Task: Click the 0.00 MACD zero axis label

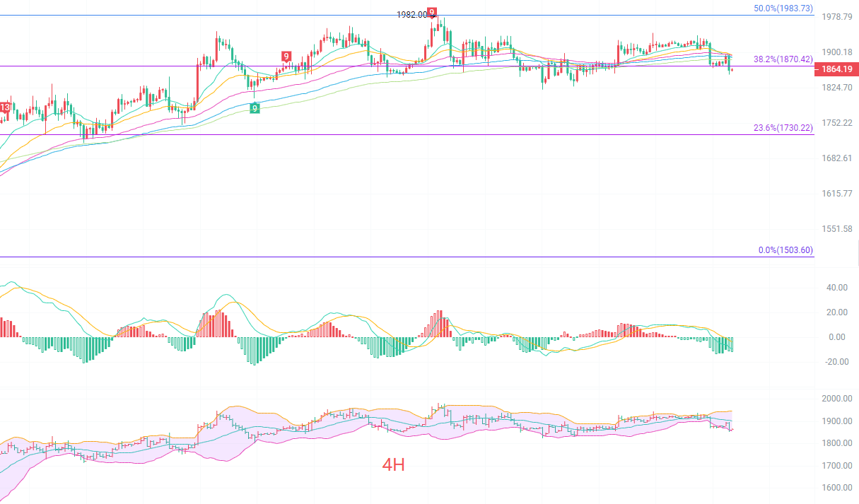Action: [836, 337]
